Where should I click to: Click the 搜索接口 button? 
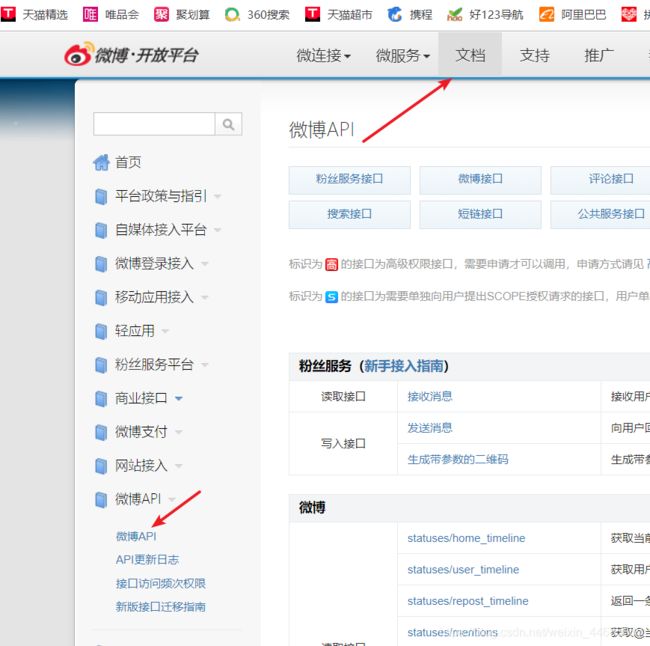(349, 214)
